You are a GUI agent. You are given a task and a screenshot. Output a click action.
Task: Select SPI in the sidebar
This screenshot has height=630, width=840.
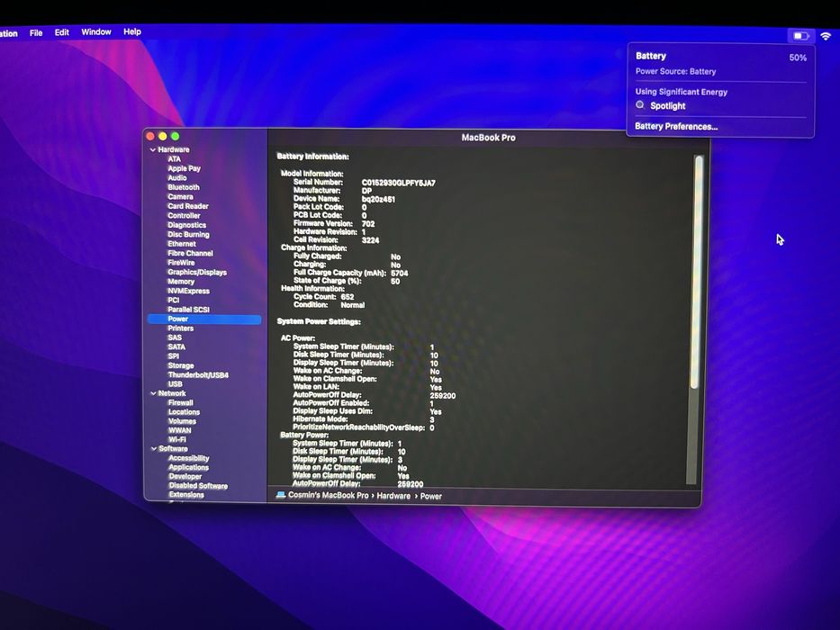(174, 355)
